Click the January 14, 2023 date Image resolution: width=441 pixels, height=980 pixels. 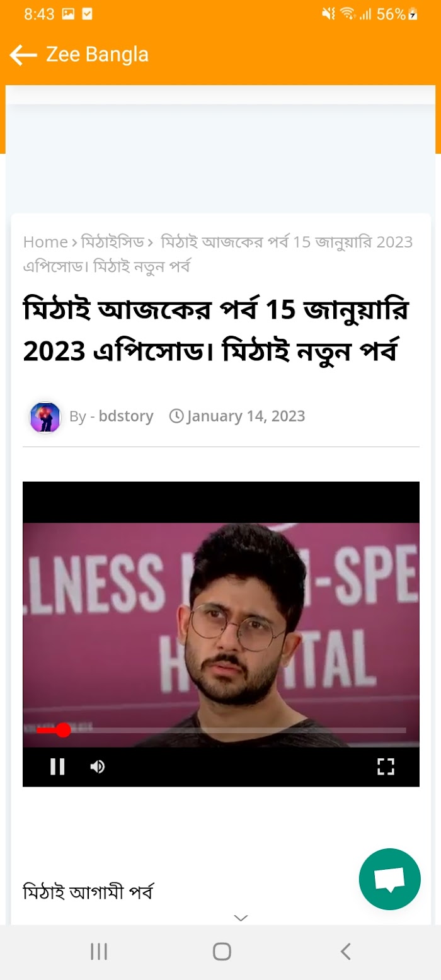tap(246, 416)
